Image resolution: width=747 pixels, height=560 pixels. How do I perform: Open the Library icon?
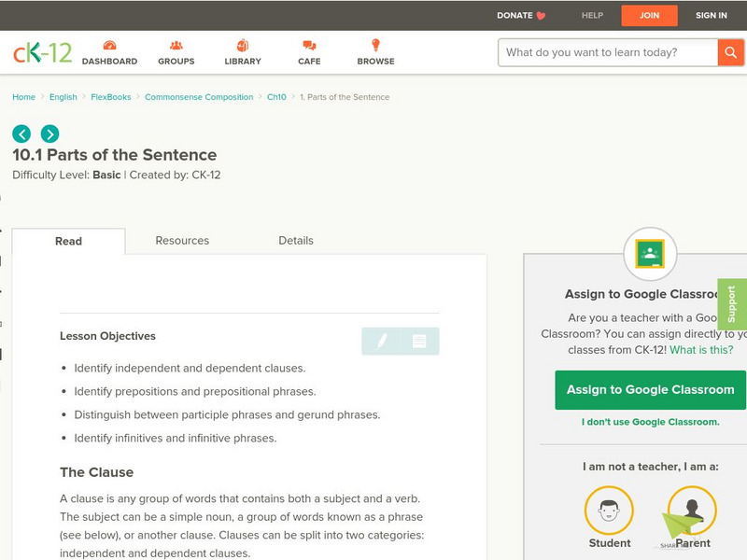point(243,46)
